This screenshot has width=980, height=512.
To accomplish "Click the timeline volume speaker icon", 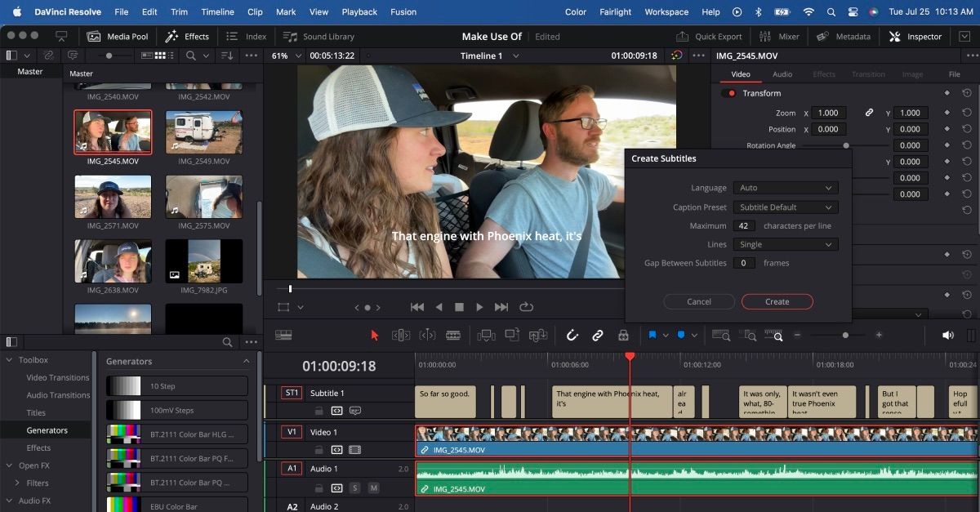I will click(x=947, y=335).
